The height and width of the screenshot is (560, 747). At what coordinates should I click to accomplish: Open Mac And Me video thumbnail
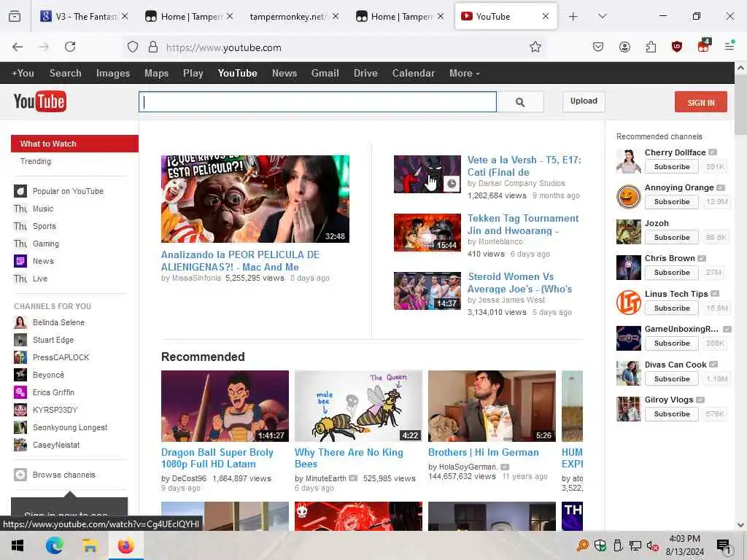[x=255, y=199]
